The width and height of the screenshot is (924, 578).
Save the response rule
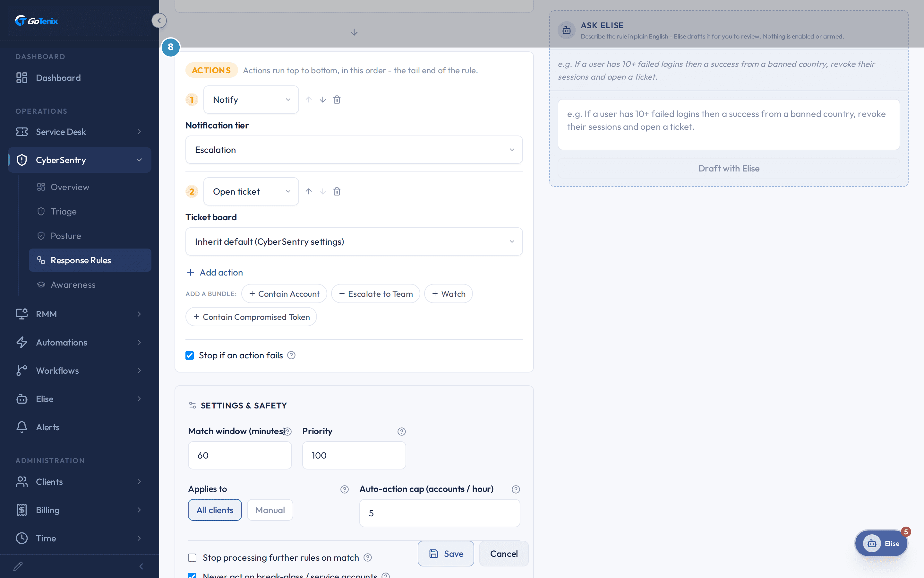click(x=446, y=554)
